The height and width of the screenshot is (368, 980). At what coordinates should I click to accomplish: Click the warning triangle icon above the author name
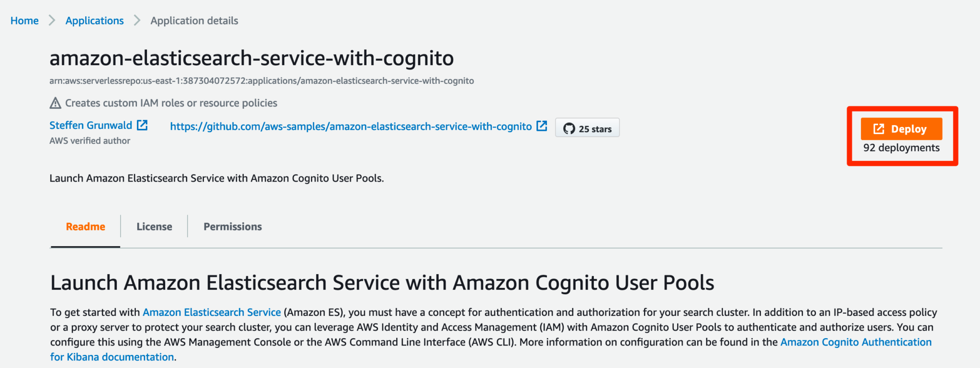[56, 102]
